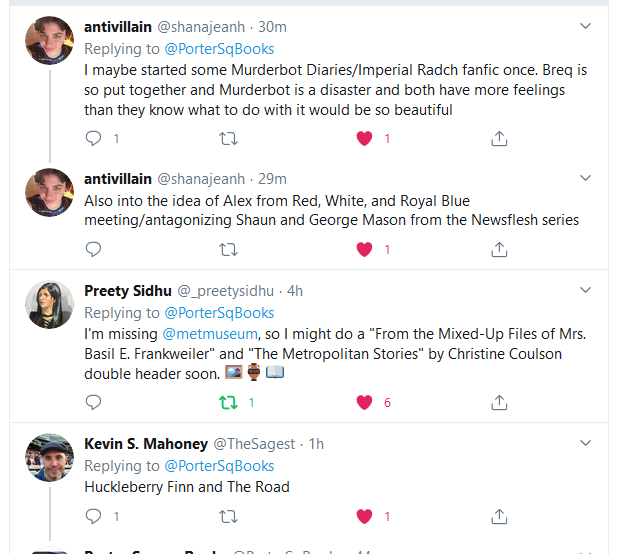Unlike antivillain's Murderbot Diaries tweet

[x=365, y=139]
